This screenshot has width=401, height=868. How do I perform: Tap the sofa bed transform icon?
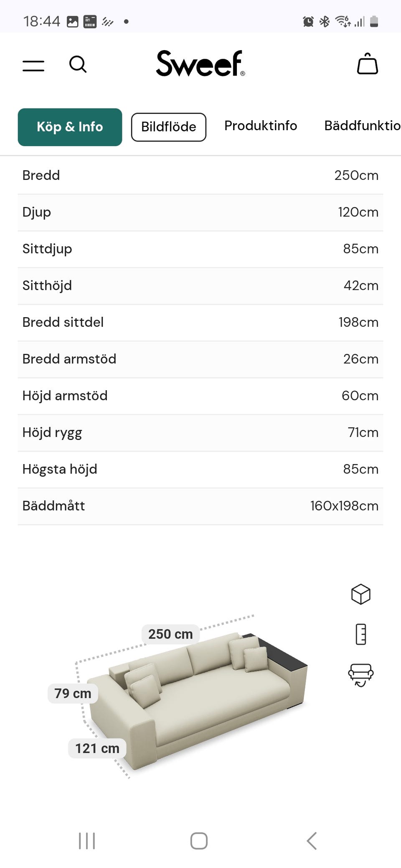360,675
